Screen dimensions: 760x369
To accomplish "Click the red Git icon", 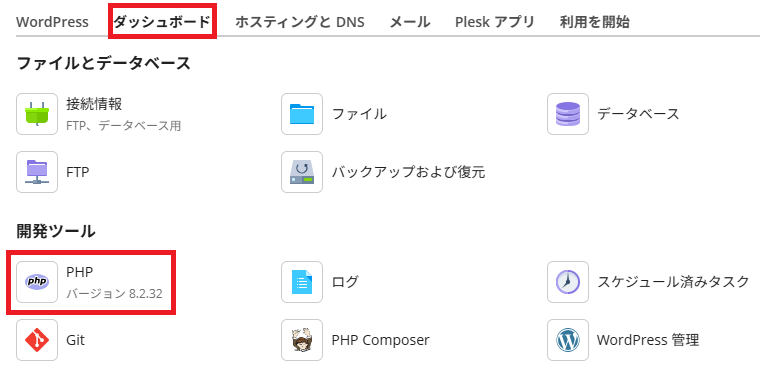I will pyautogui.click(x=37, y=340).
